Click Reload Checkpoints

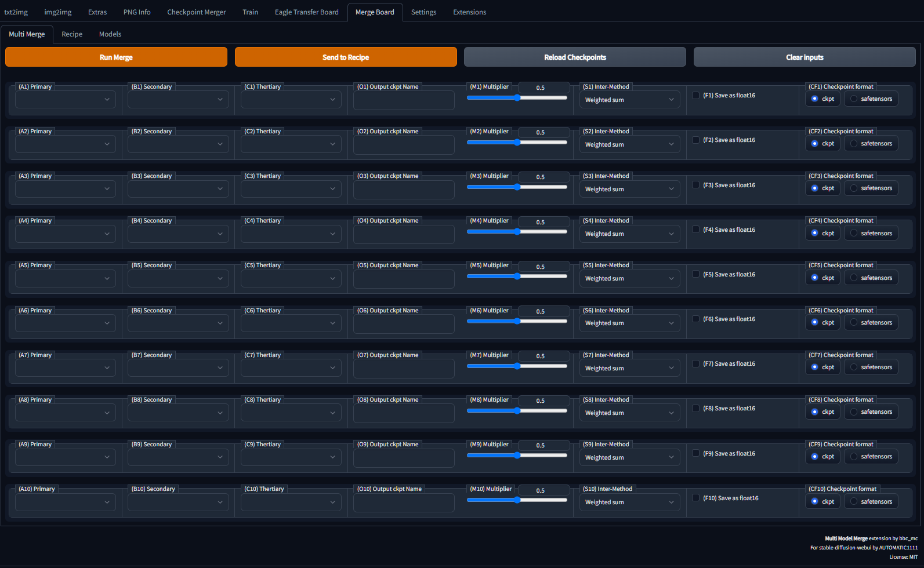[574, 57]
